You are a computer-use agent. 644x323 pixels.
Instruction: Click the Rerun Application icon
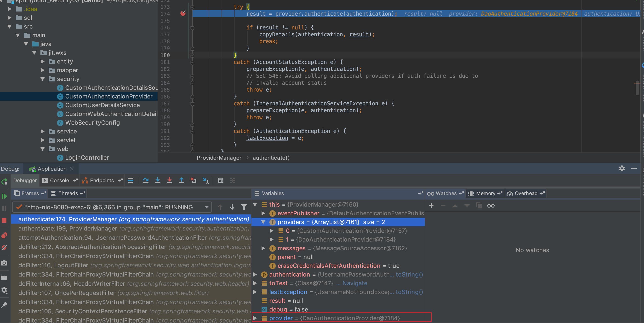4,182
